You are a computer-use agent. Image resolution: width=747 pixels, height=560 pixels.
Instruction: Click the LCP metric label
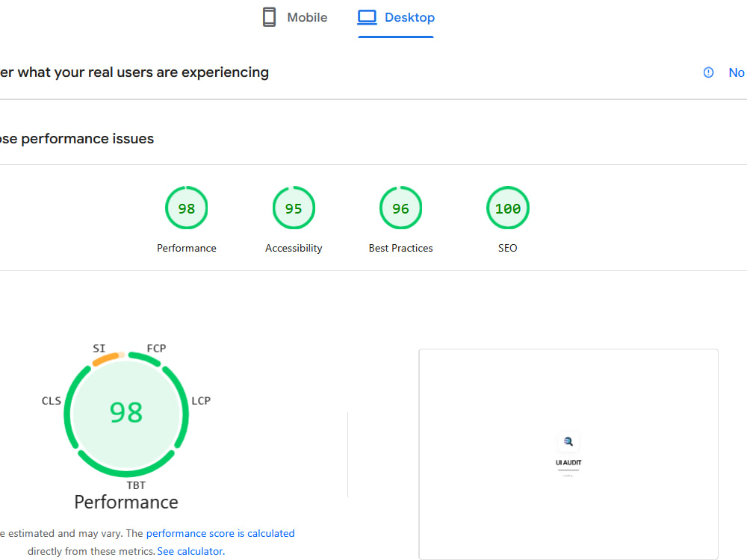coord(200,400)
